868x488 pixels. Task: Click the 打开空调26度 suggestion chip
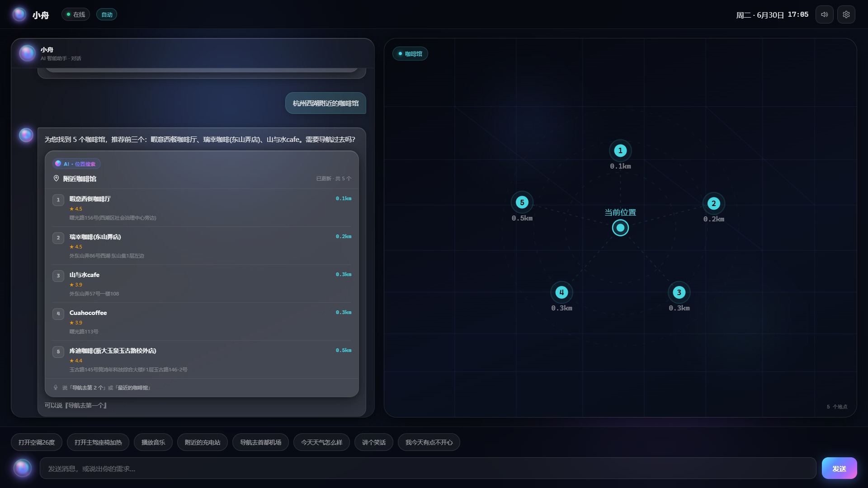(37, 442)
